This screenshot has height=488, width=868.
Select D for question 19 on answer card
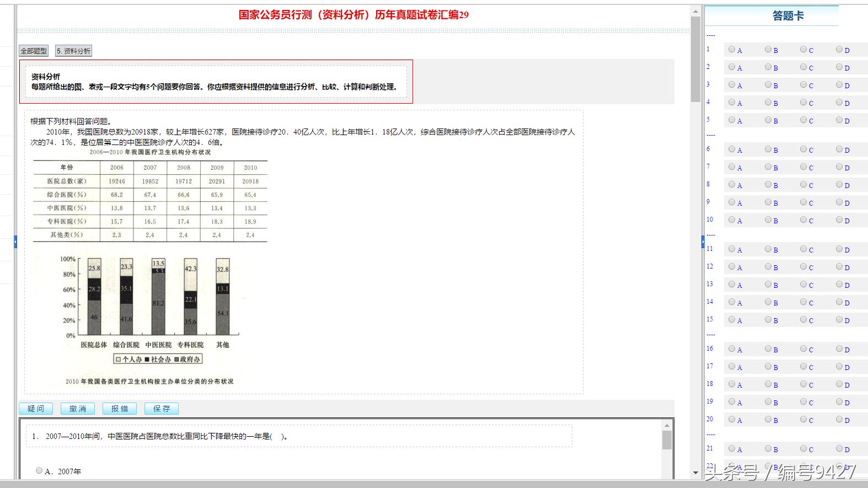839,401
